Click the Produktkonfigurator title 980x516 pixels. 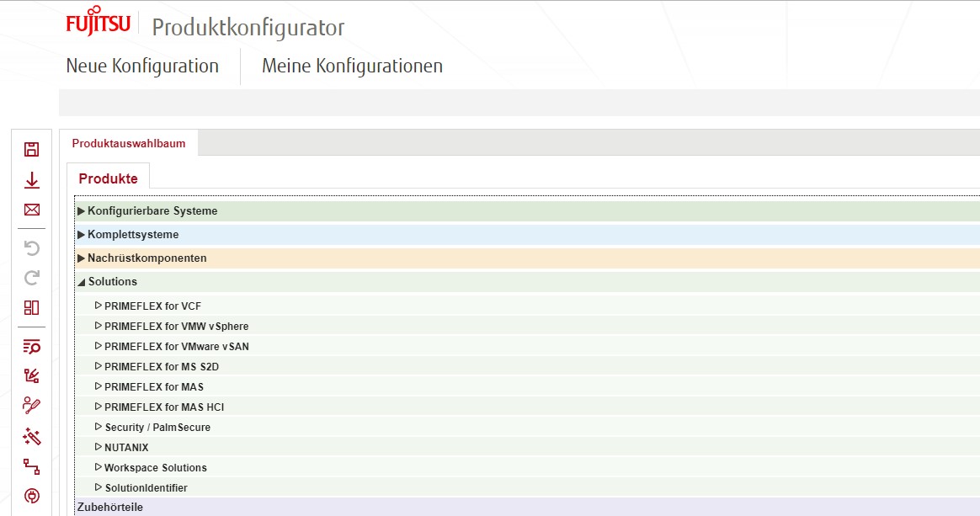click(248, 28)
